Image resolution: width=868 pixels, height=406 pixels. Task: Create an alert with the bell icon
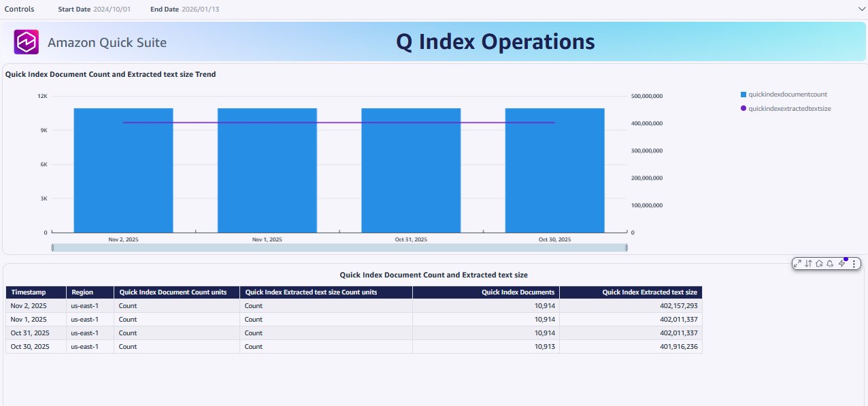830,264
